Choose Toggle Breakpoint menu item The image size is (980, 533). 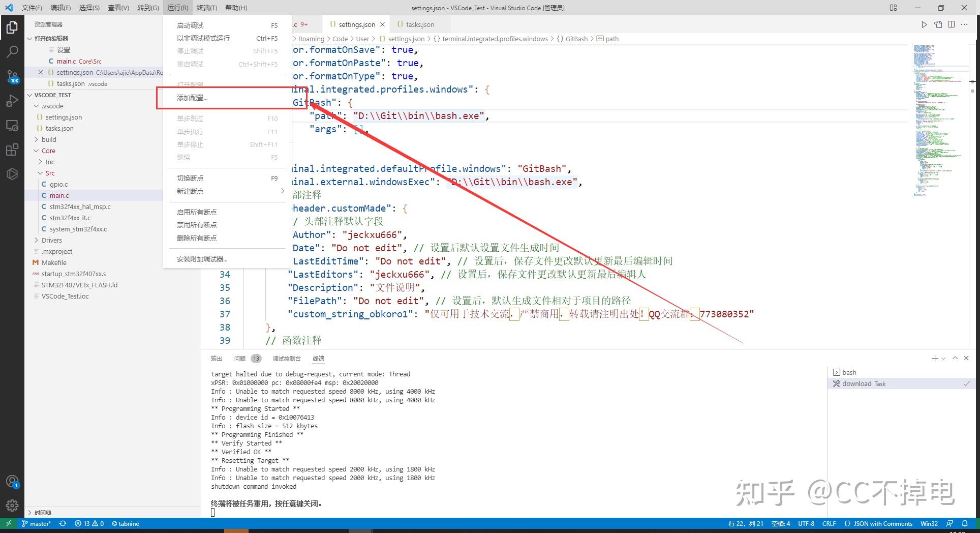(227, 178)
